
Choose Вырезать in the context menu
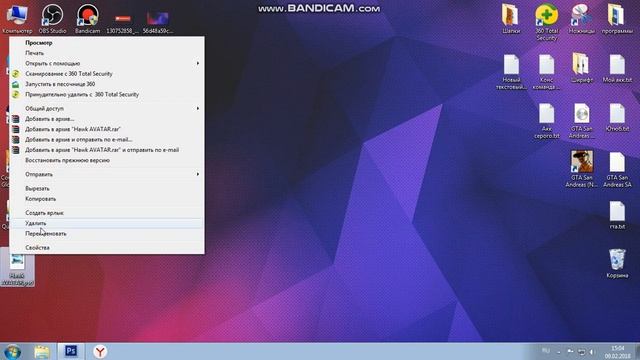pos(107,189)
